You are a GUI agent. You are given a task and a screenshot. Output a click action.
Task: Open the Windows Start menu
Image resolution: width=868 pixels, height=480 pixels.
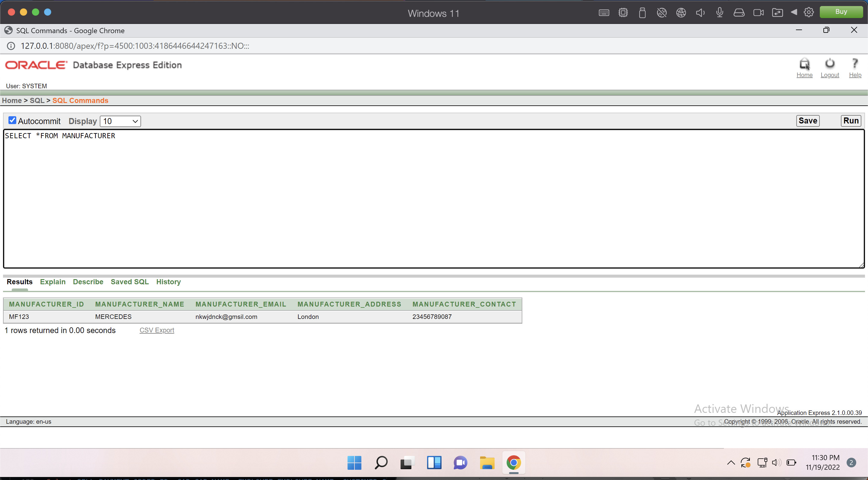354,463
